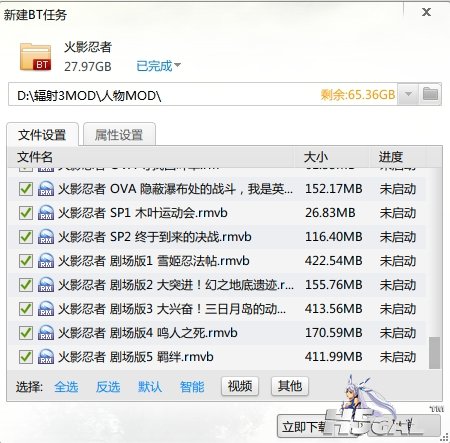Select file name 火影忍者 剧场版5 羁绊.rmvb

click(136, 357)
